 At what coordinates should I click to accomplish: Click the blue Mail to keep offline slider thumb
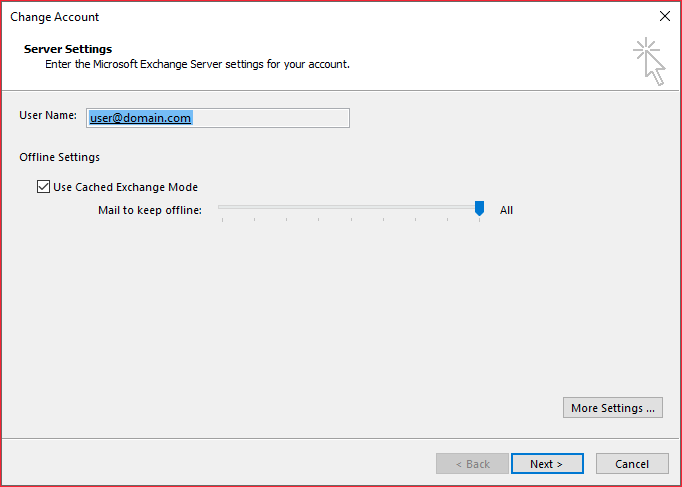click(479, 208)
